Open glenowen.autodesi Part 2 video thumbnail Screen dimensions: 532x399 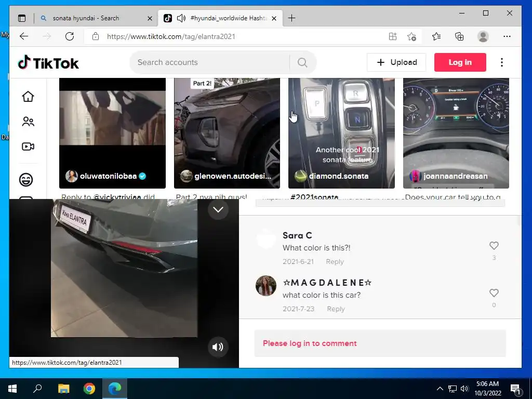[x=227, y=133]
